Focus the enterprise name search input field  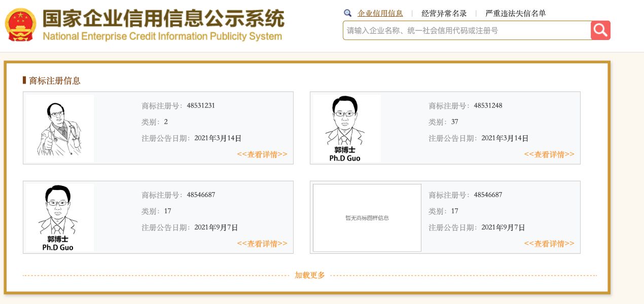tap(467, 30)
